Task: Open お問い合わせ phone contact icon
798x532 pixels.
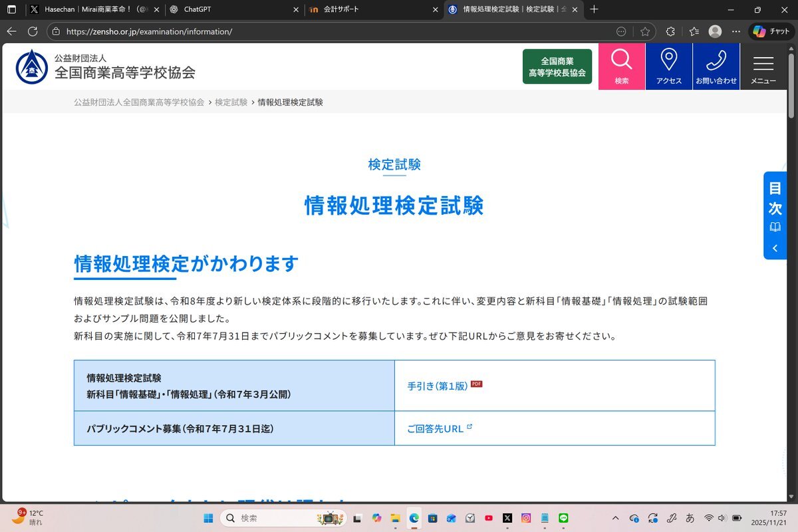Action: click(x=716, y=66)
